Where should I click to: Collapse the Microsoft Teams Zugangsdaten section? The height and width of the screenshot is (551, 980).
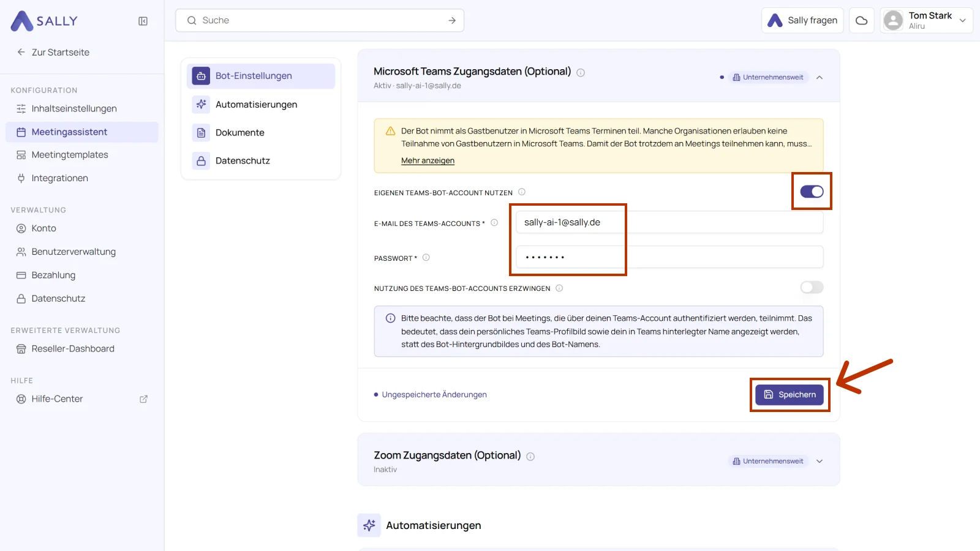point(820,77)
